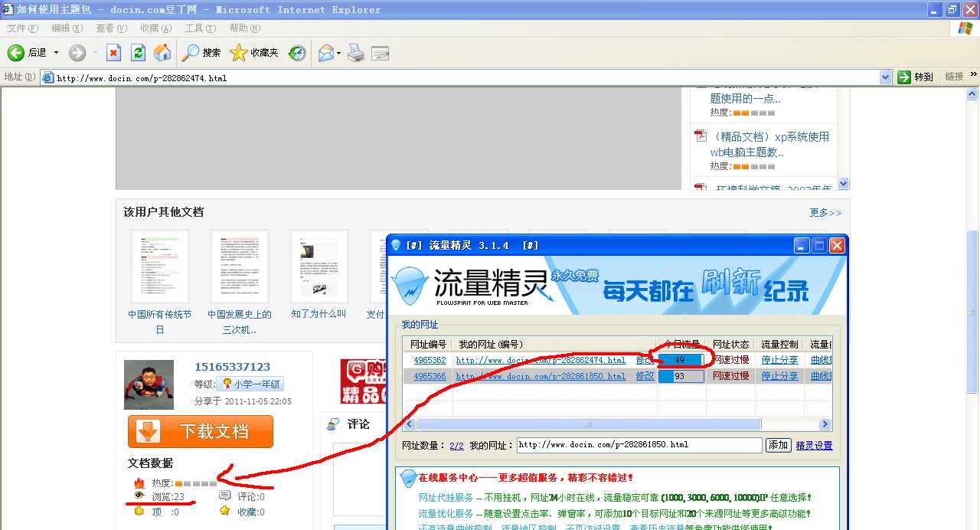Stop loading with the red X icon
The height and width of the screenshot is (530, 980).
113,53
